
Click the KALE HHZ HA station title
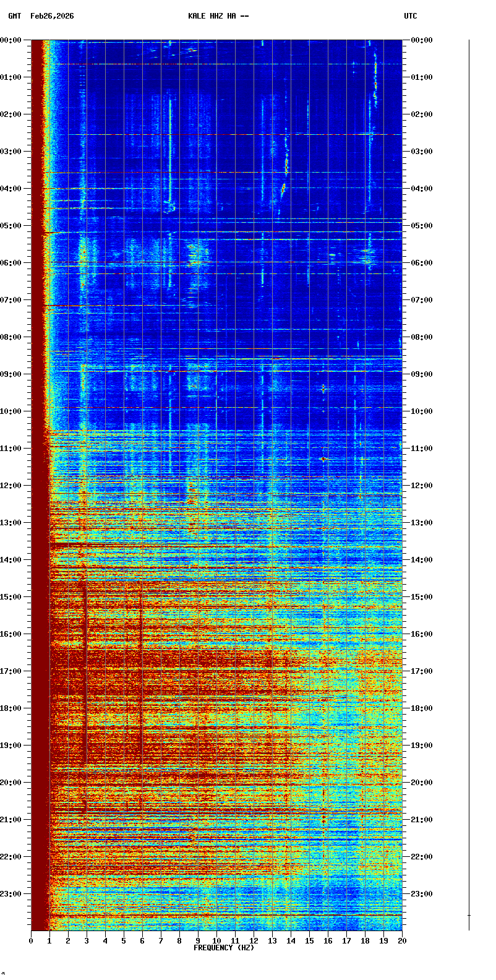click(x=218, y=16)
